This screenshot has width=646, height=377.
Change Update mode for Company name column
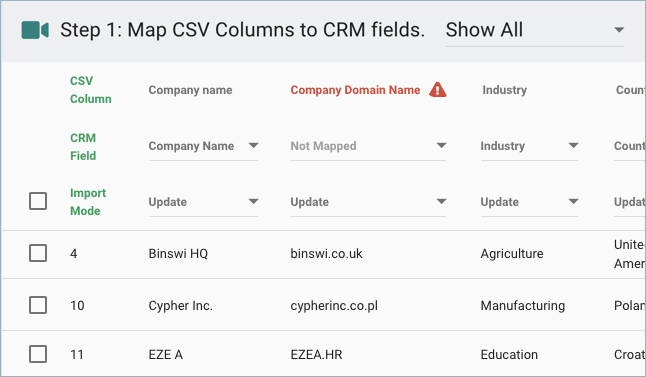click(x=204, y=202)
